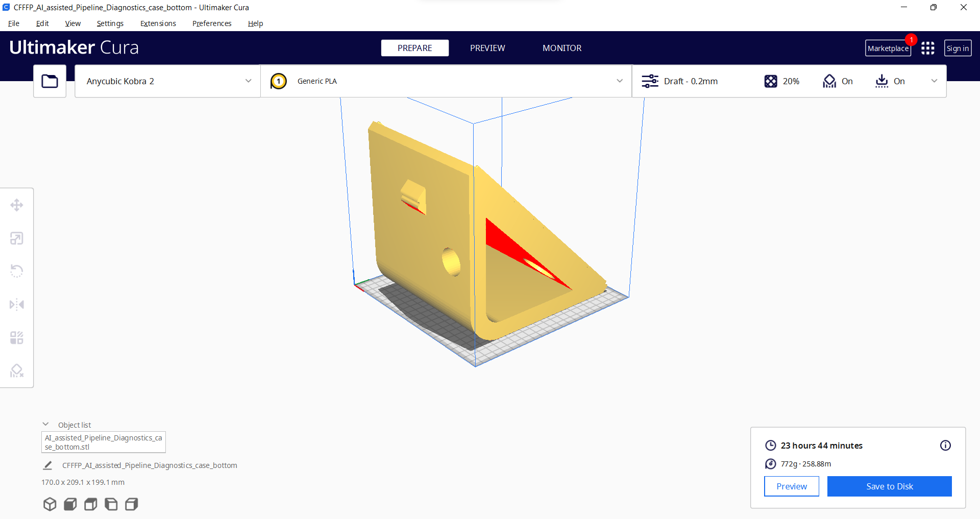Click the print settings sliders icon
Viewport: 980px width, 519px height.
(x=650, y=81)
